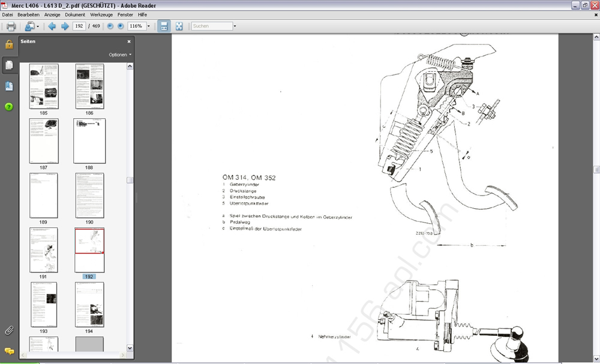Click the thumbnail panel horizontal scroll left arrow
Screen dimensions: 600x364
point(24,355)
